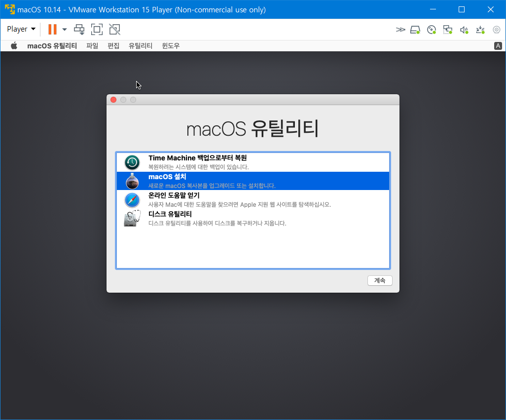Toggle Unity mode icon
Viewport: 506px width, 420px height.
(x=114, y=30)
